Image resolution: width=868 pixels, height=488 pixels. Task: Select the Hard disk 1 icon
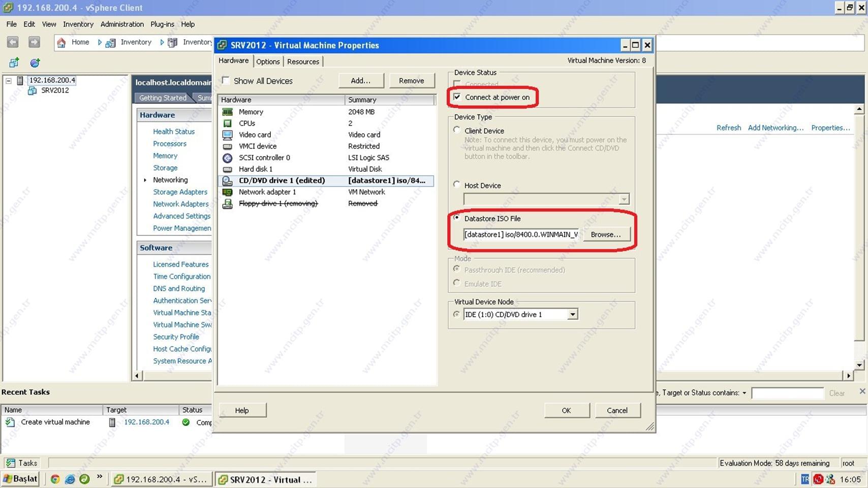pos(228,169)
